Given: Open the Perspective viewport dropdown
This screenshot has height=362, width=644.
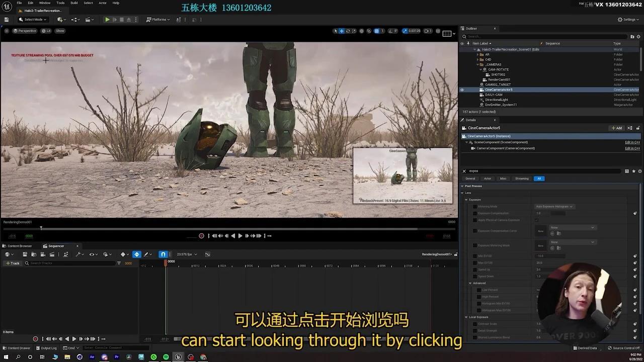Looking at the screenshot, I should 25,31.
